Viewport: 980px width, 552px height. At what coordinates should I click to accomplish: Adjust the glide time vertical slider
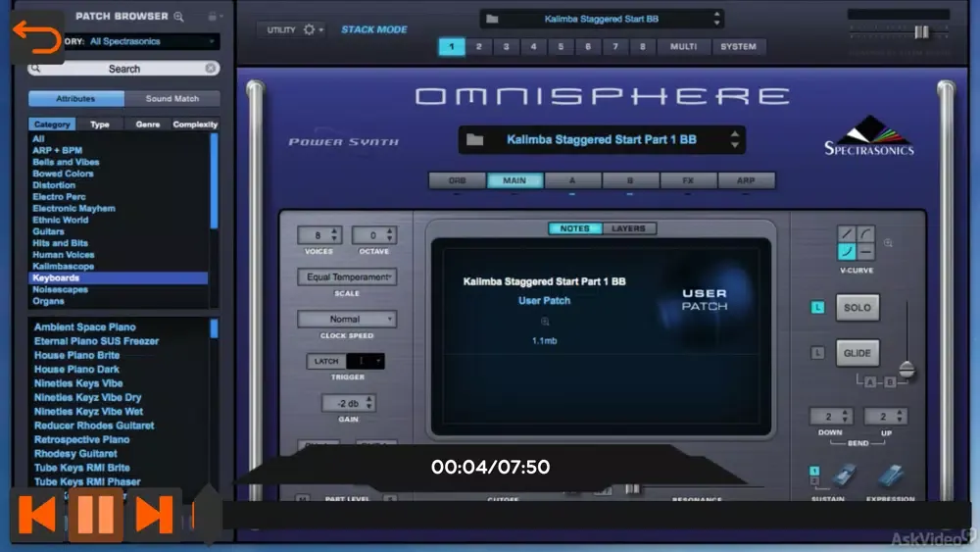click(906, 370)
